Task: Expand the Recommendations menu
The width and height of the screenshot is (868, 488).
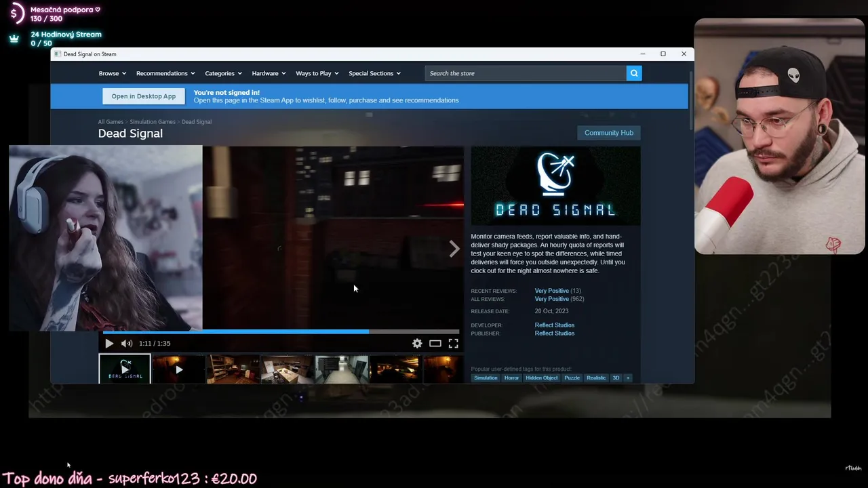Action: click(x=165, y=73)
